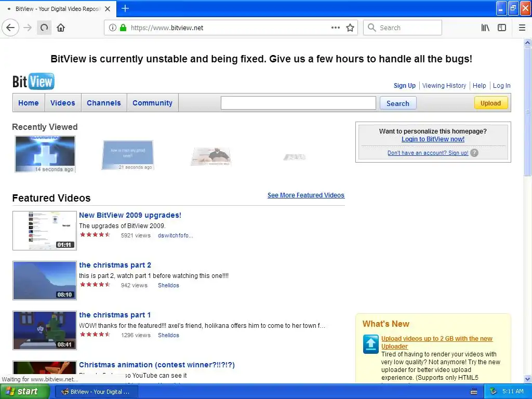The height and width of the screenshot is (399, 532).
Task: Open page actions three-dot menu
Action: [x=336, y=28]
